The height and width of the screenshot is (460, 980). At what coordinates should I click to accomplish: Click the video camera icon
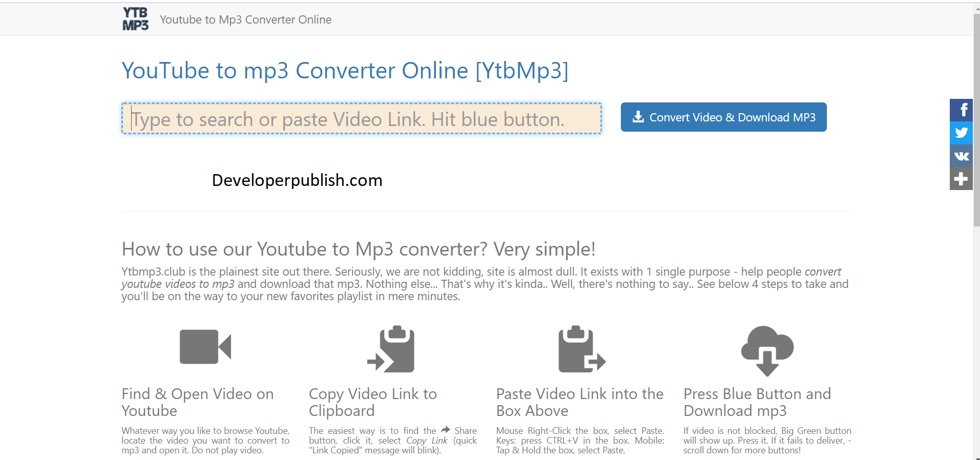click(205, 347)
